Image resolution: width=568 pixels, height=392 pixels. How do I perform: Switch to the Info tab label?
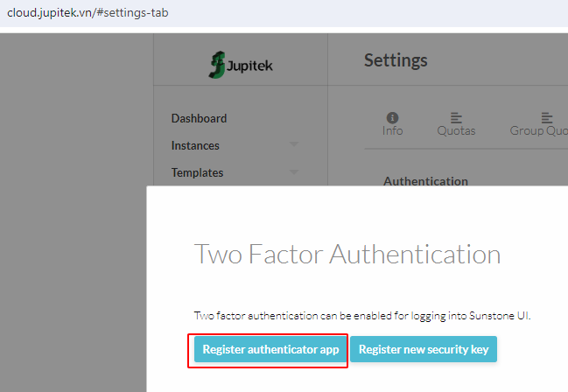[392, 130]
